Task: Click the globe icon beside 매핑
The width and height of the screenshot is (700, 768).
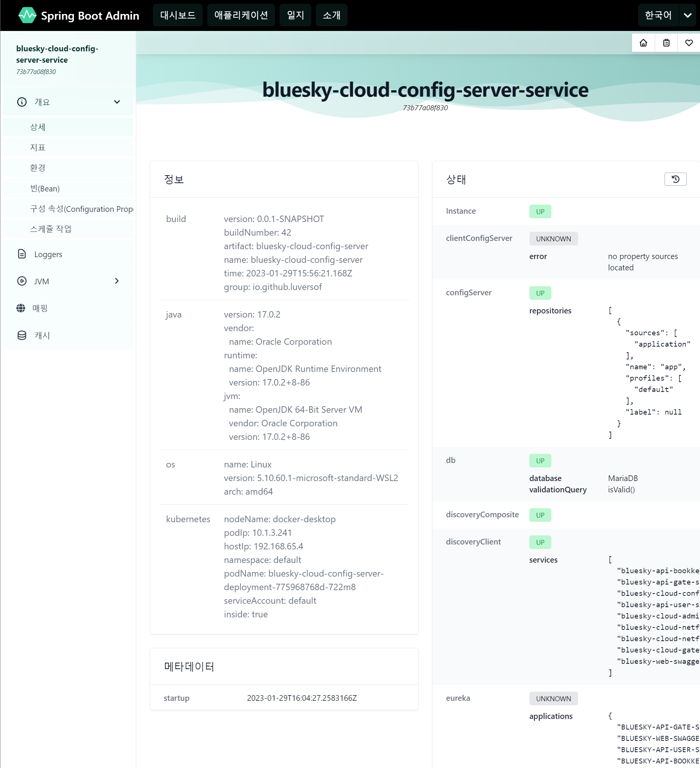Action: 21,308
